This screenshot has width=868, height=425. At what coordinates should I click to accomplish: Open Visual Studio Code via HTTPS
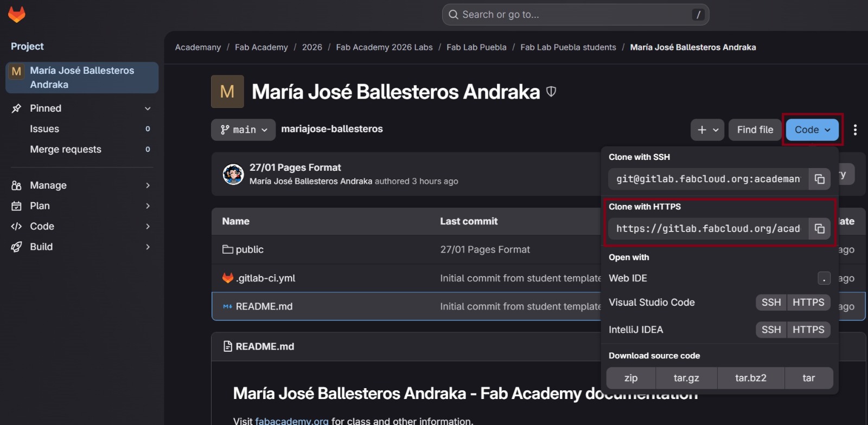(x=808, y=302)
